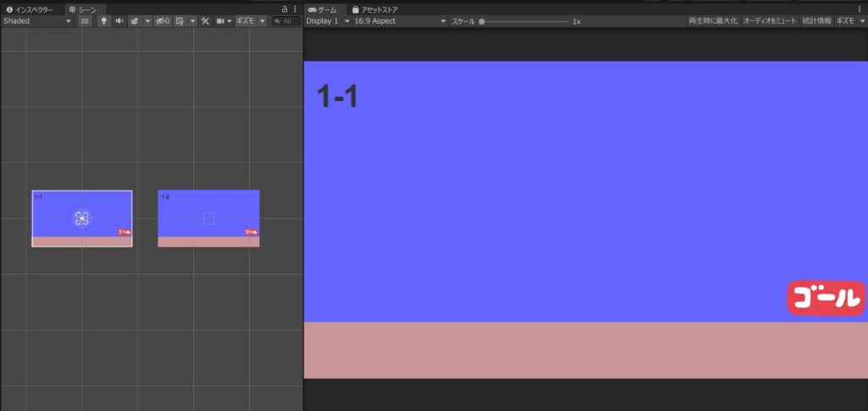The height and width of the screenshot is (411, 868).
Task: Click the 1x scale value text
Action: pos(576,21)
